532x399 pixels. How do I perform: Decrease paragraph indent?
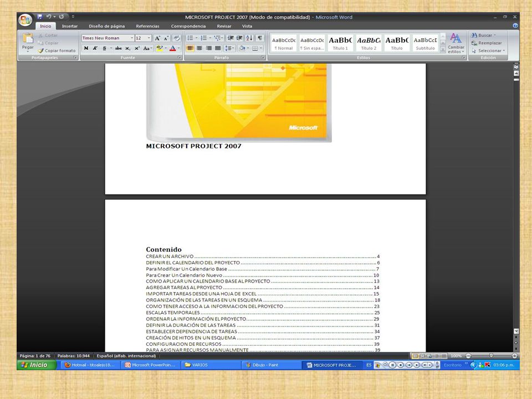(x=231, y=38)
